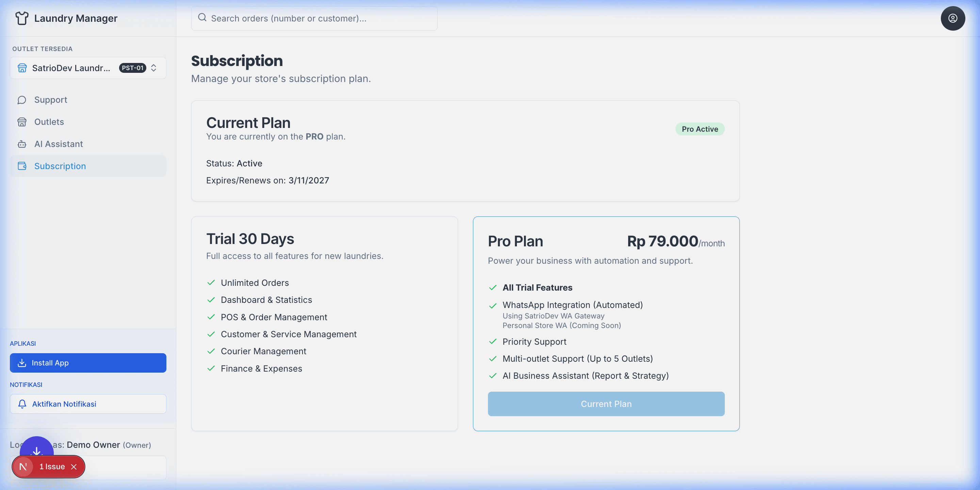Image resolution: width=980 pixels, height=490 pixels.
Task: Click the Aktifkan Notifikasi button
Action: pyautogui.click(x=88, y=404)
